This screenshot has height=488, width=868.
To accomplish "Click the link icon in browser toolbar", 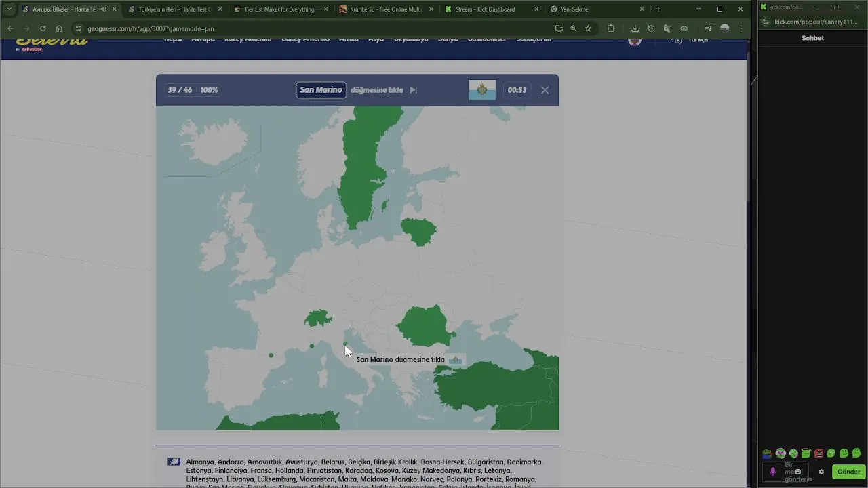I will 684,28.
